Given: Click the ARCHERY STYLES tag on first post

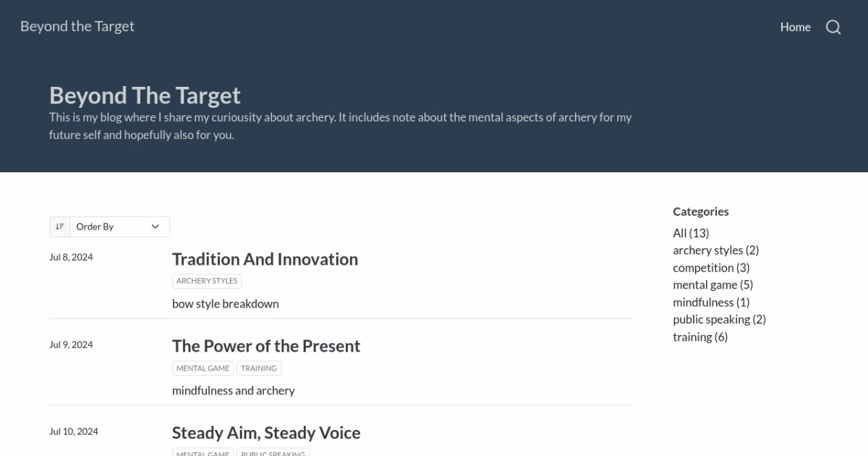Looking at the screenshot, I should pos(207,280).
